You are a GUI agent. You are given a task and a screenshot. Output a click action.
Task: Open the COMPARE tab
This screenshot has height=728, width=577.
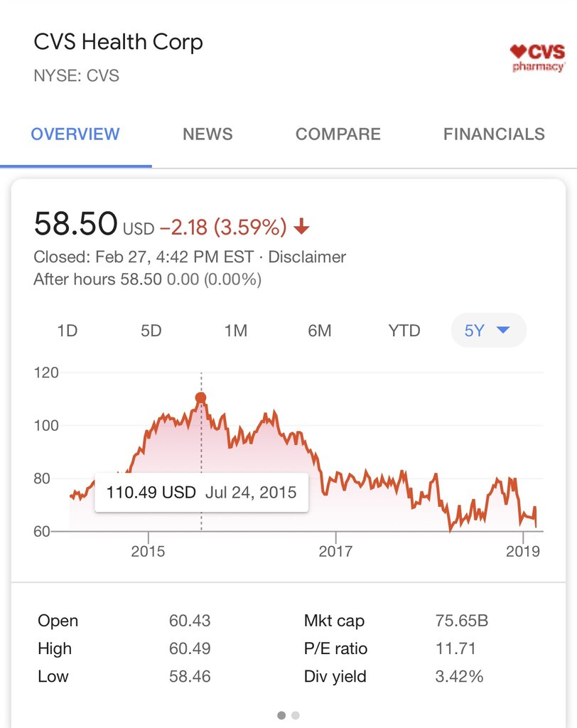(338, 134)
